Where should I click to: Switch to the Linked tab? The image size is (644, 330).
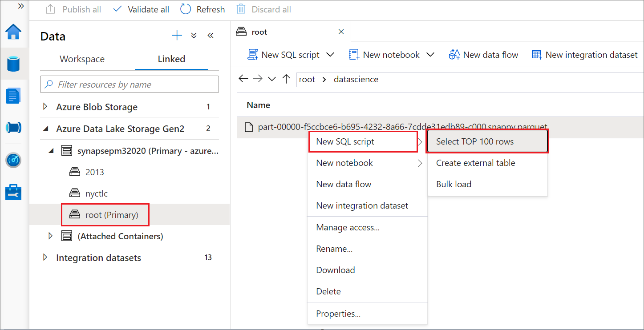171,59
